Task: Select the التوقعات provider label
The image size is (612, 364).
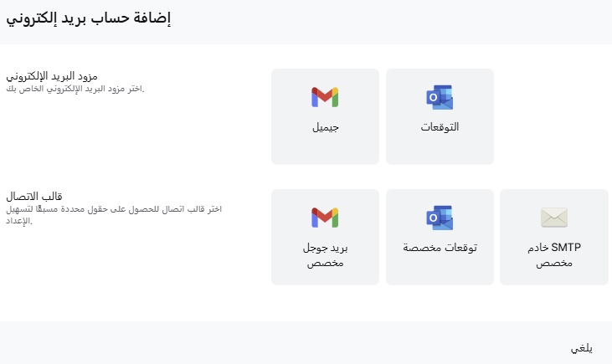Action: tap(440, 128)
